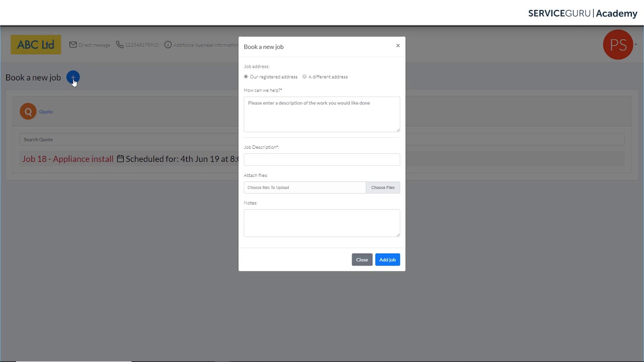This screenshot has height=362, width=644.
Task: Click the How can we help text area
Action: click(x=322, y=115)
